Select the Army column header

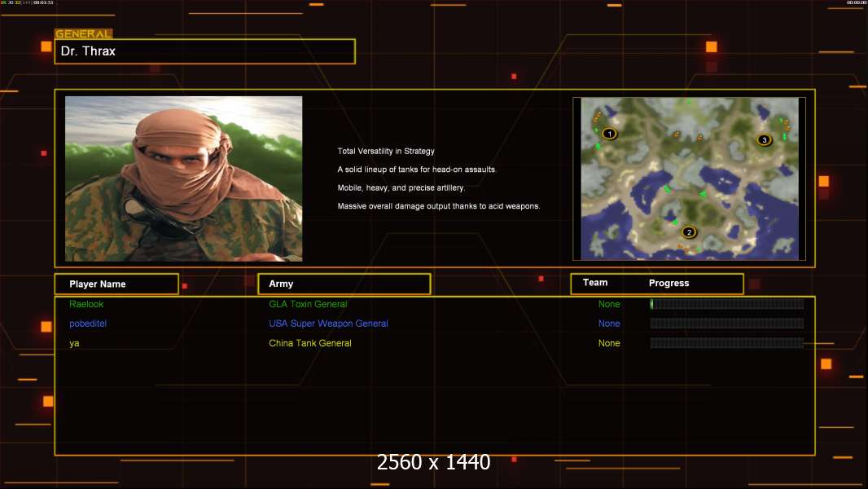click(344, 284)
